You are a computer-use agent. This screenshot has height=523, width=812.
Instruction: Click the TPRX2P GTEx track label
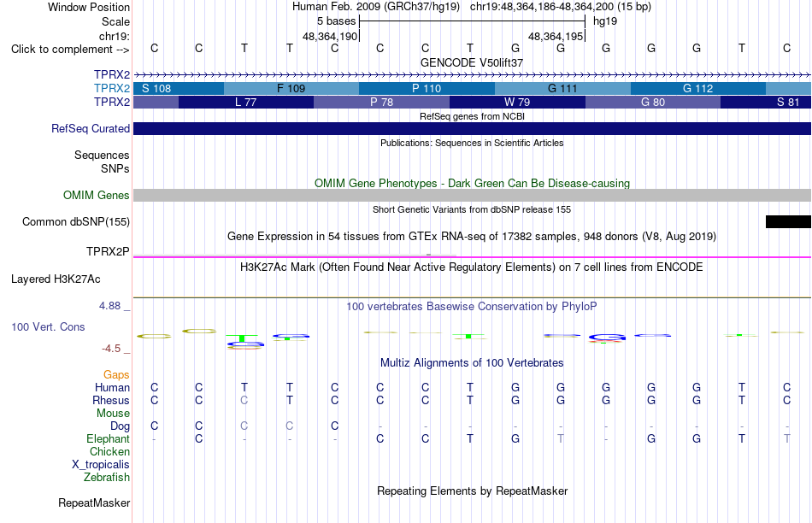pos(108,251)
